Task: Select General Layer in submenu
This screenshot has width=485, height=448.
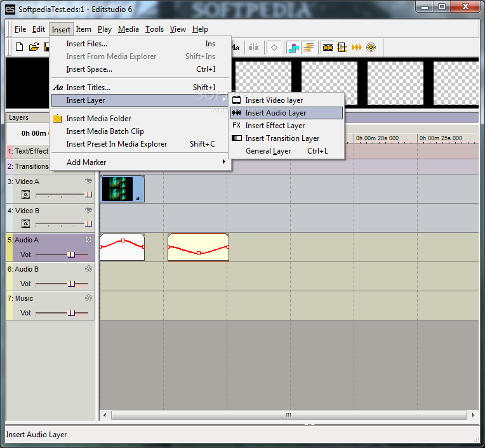Action: click(x=286, y=151)
